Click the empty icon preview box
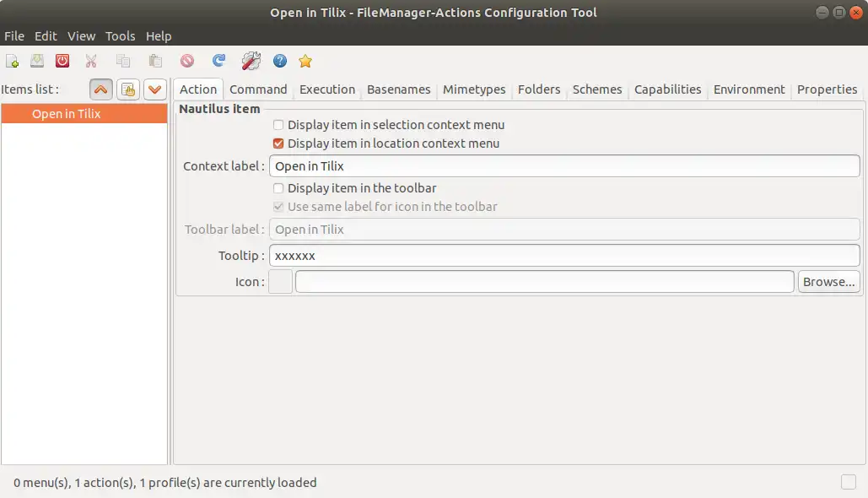 click(280, 282)
